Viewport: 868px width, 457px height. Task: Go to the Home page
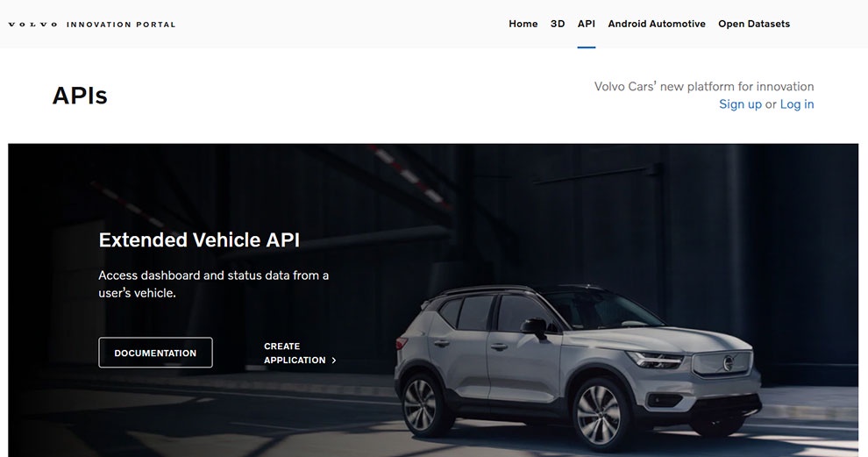coord(523,24)
